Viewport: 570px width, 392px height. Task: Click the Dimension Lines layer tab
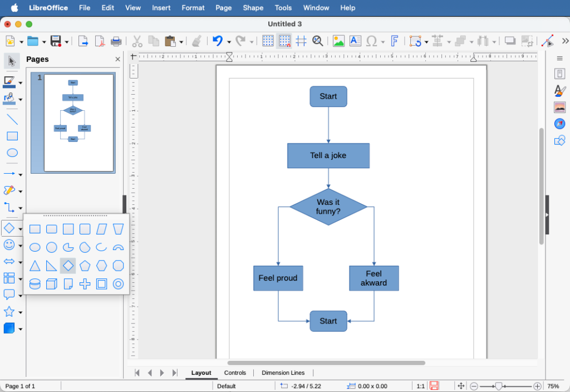(x=282, y=373)
